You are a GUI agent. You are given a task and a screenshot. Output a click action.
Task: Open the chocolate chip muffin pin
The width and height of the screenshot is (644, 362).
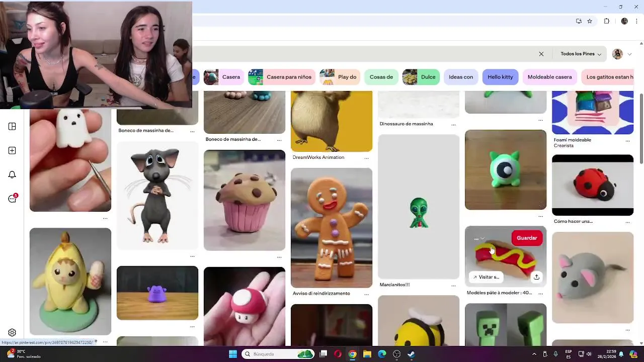point(245,200)
